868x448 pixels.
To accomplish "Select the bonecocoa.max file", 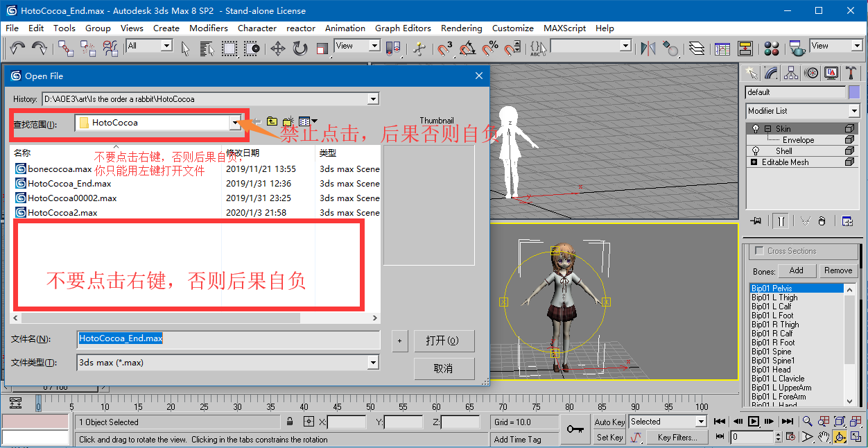I will click(x=60, y=169).
